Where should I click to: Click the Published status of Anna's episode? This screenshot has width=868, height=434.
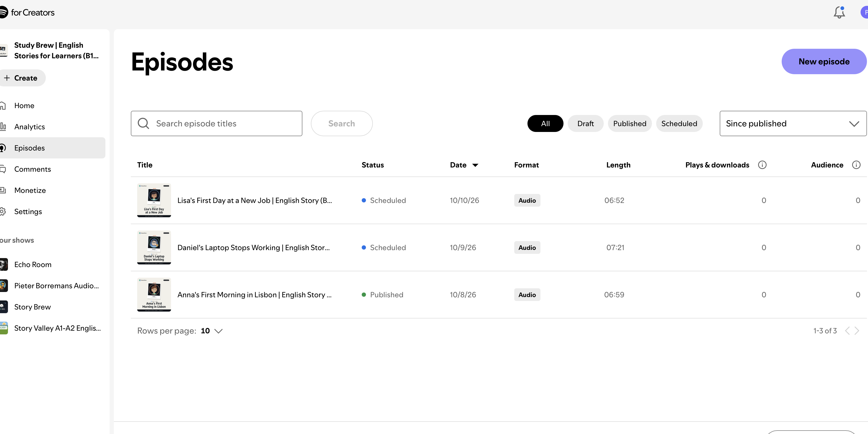click(382, 295)
